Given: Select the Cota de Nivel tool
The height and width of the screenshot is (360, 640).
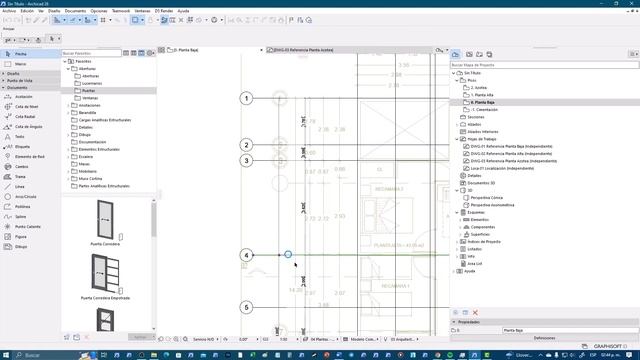Looking at the screenshot, I should pos(30,107).
